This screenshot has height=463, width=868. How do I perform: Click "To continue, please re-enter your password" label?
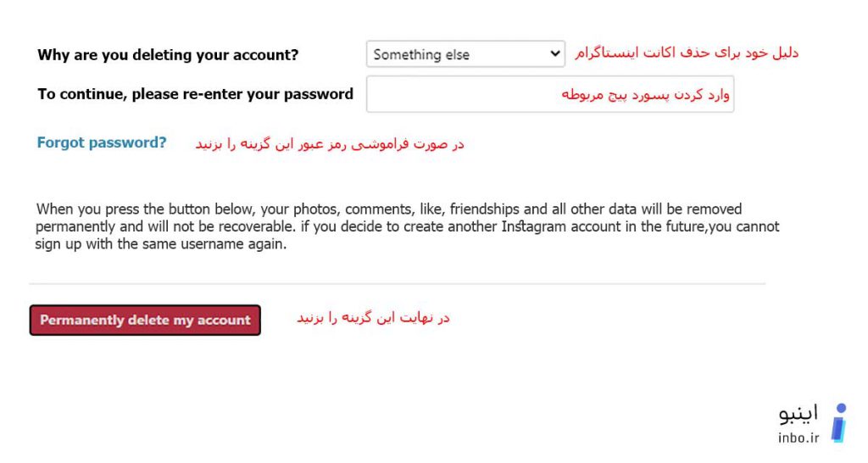196,94
